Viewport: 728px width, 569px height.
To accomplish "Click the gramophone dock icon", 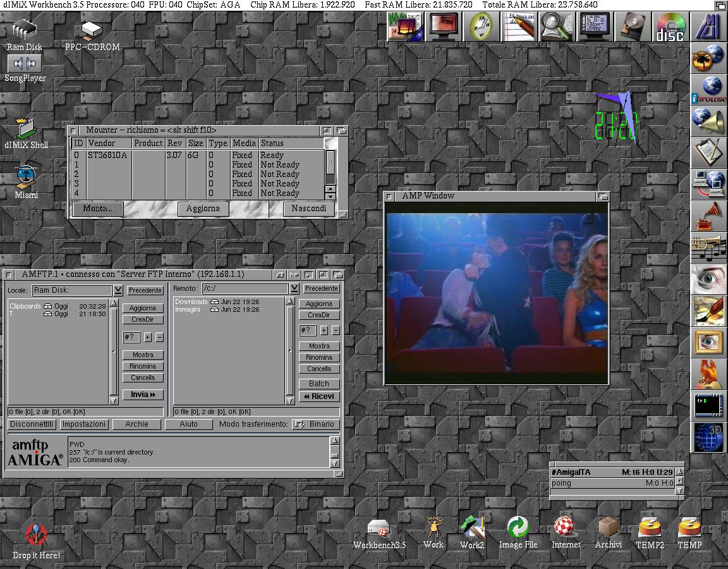I will 709,216.
